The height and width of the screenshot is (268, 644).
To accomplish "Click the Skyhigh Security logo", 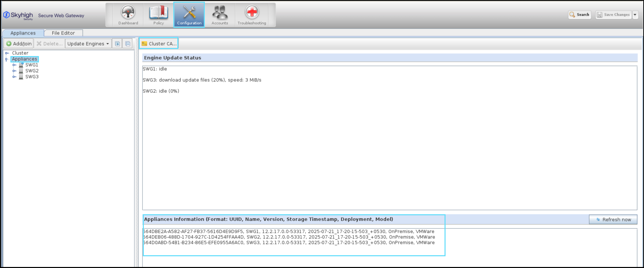I will pyautogui.click(x=18, y=15).
